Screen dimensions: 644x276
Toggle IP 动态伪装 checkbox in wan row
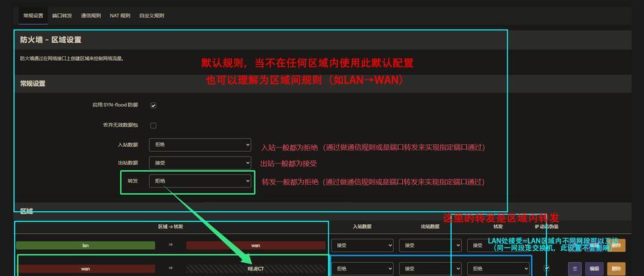547,268
